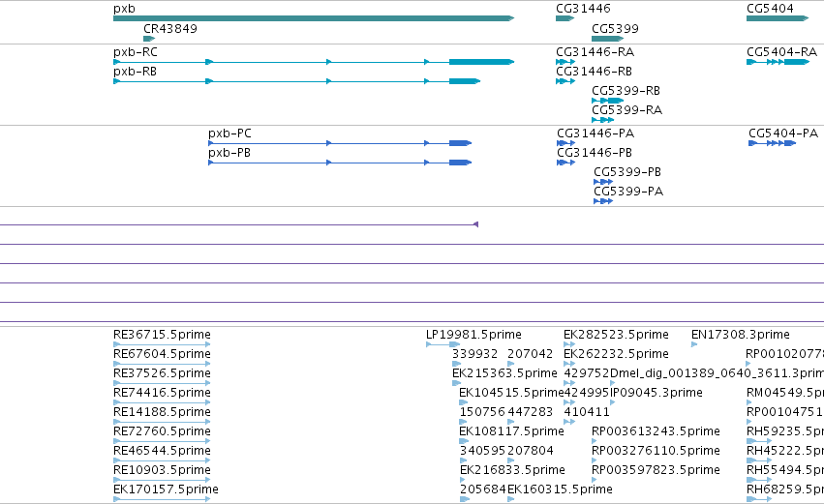This screenshot has height=504, width=824.
Task: Click EST RE14188.5prime
Action: point(162,413)
